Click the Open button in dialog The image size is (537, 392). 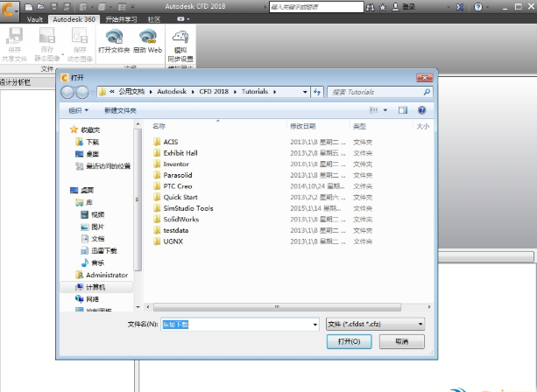click(349, 341)
